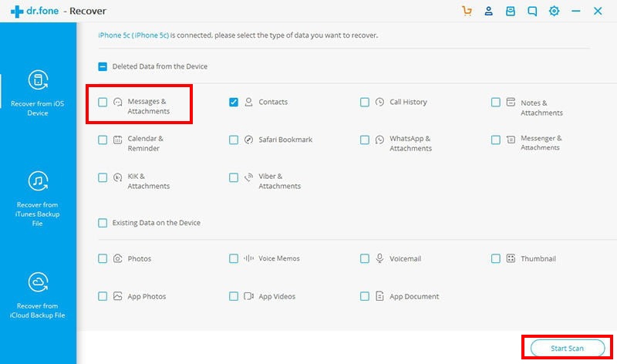Viewport: 617px width, 364px height.
Task: Check Existing Data on the Device checkbox
Action: (103, 223)
